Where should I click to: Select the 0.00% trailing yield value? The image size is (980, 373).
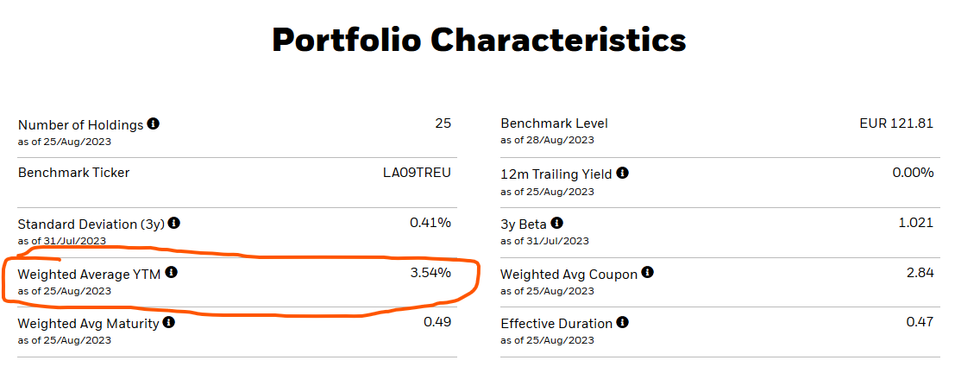[913, 173]
